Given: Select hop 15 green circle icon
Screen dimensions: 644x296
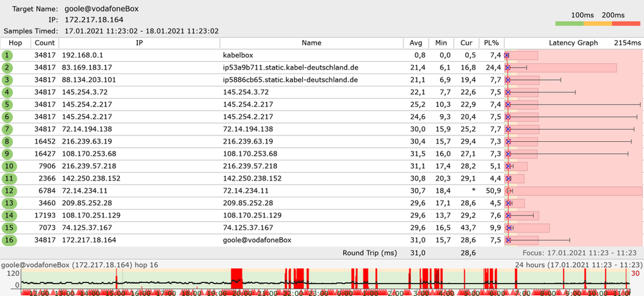Looking at the screenshot, I should (x=10, y=228).
